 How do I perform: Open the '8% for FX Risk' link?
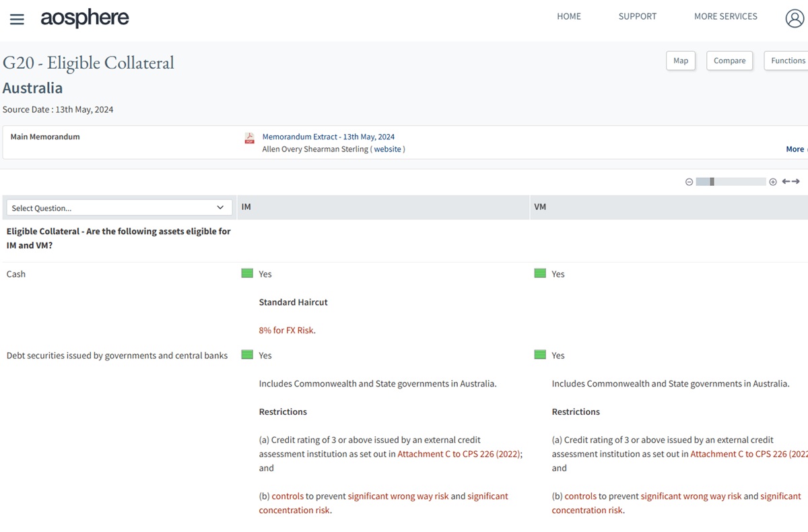287,330
